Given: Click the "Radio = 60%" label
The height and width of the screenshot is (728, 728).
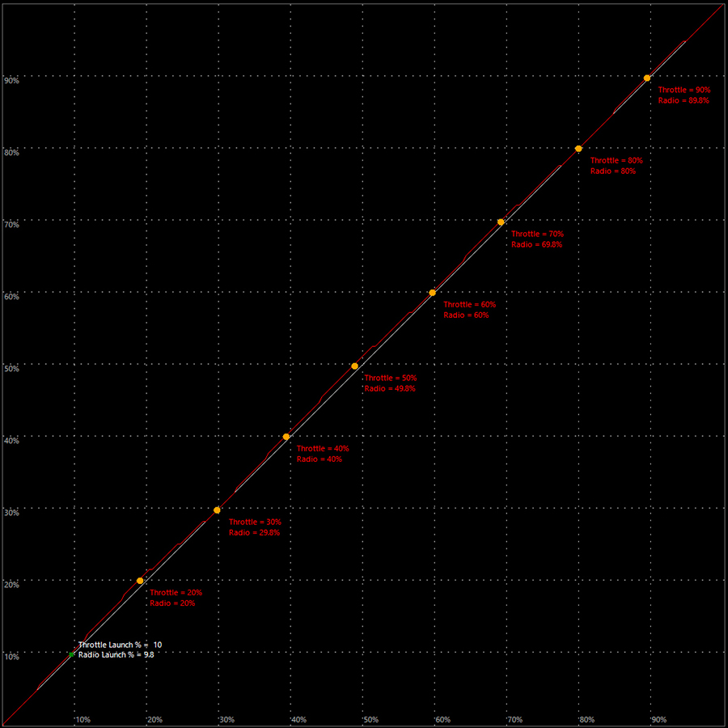Looking at the screenshot, I should click(466, 315).
